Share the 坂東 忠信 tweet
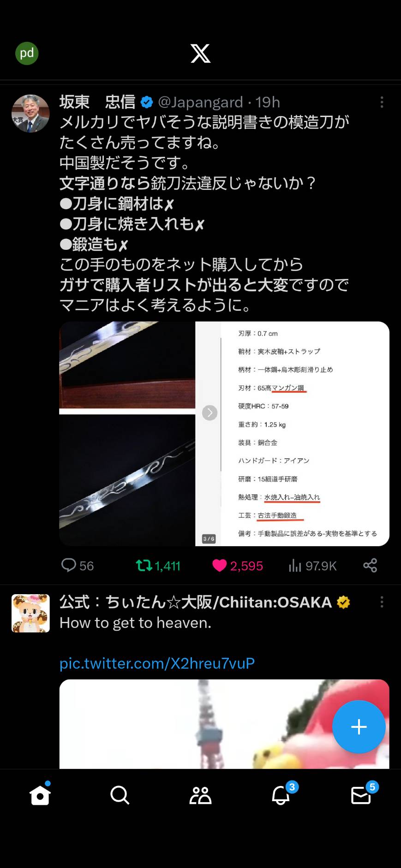The image size is (401, 868). (370, 565)
